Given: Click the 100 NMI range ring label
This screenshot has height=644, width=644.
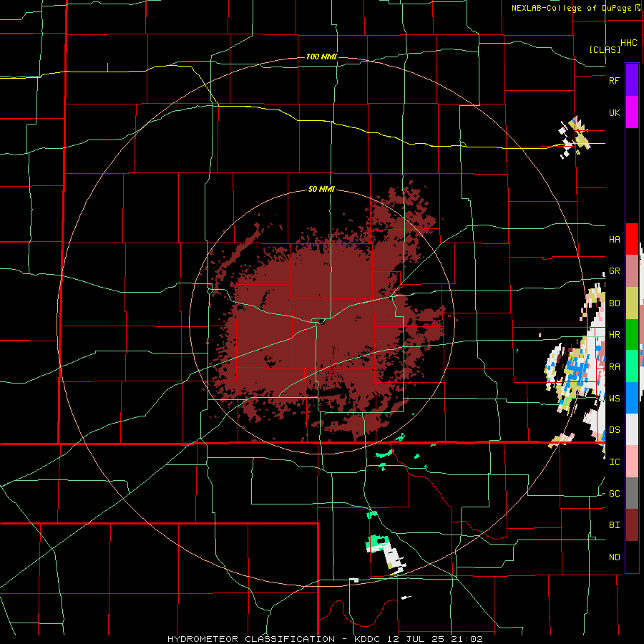Looking at the screenshot, I should [321, 57].
